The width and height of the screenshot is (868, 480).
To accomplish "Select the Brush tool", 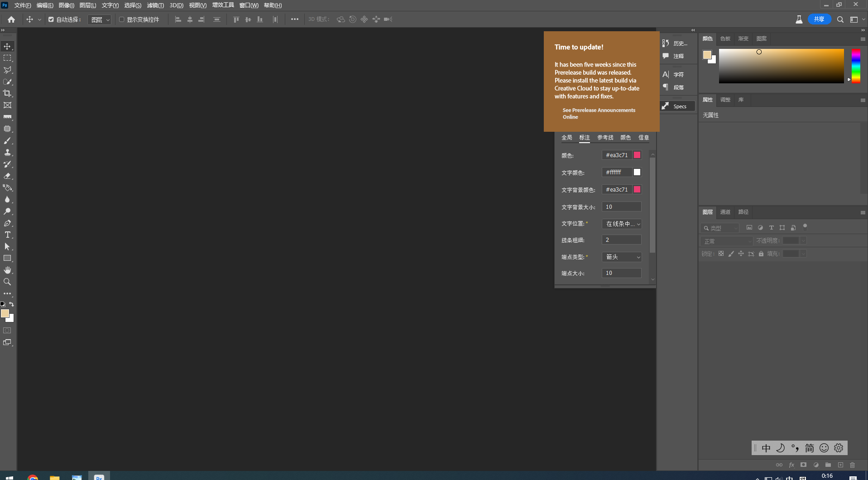I will point(7,141).
